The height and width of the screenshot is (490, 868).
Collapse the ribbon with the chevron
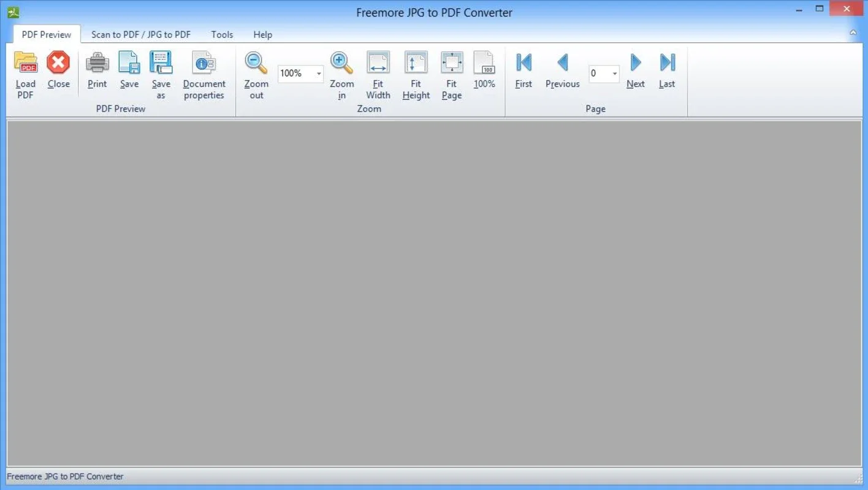[853, 32]
